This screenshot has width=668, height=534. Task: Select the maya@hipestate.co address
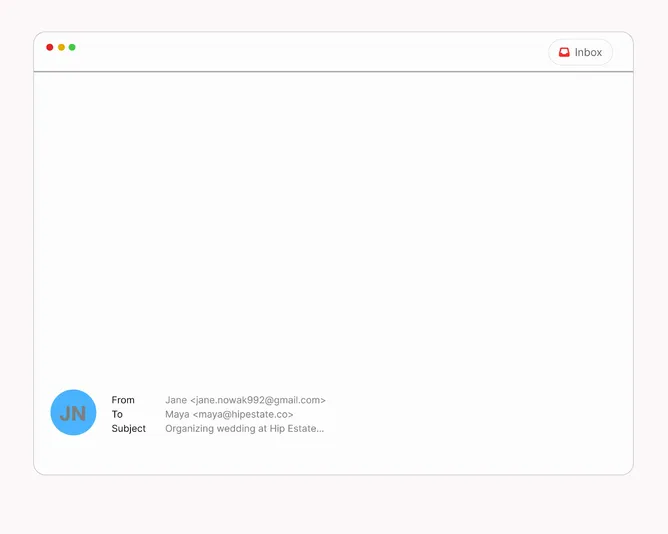click(243, 414)
